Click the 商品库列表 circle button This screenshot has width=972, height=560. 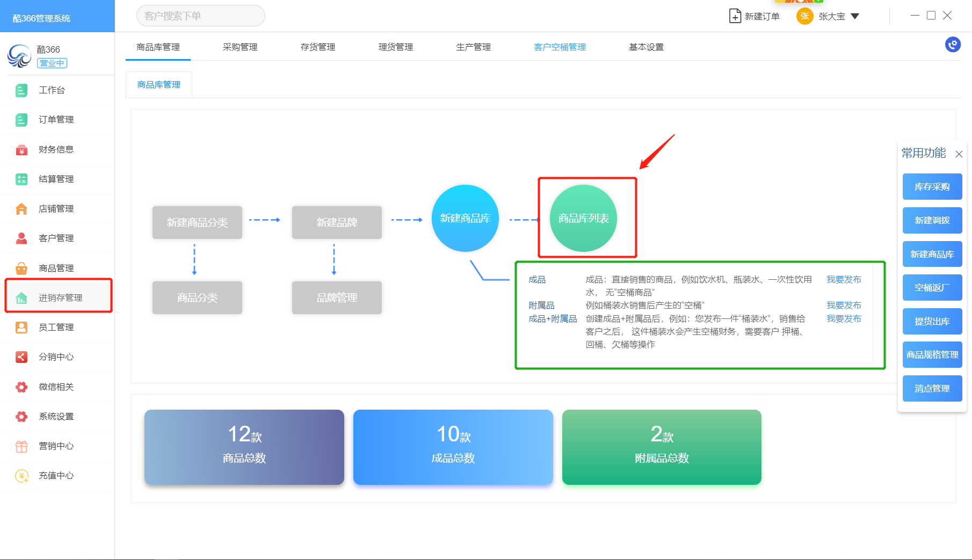tap(583, 219)
